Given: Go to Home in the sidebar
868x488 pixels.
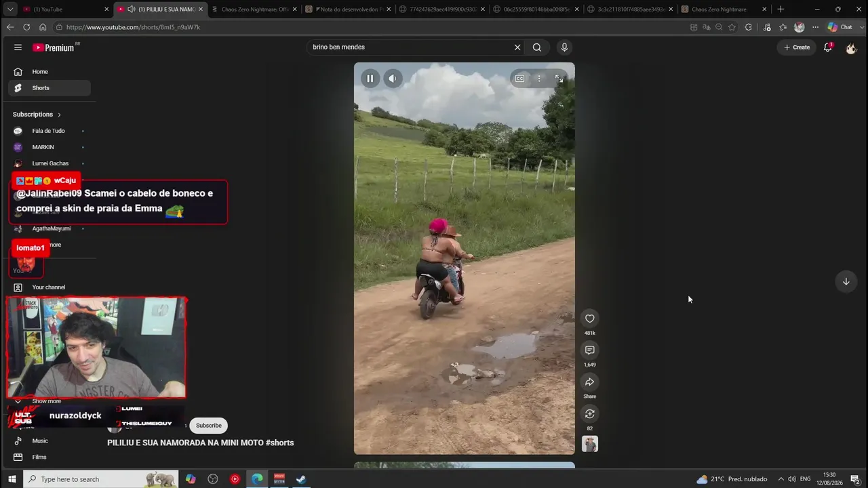Looking at the screenshot, I should pos(50,72).
